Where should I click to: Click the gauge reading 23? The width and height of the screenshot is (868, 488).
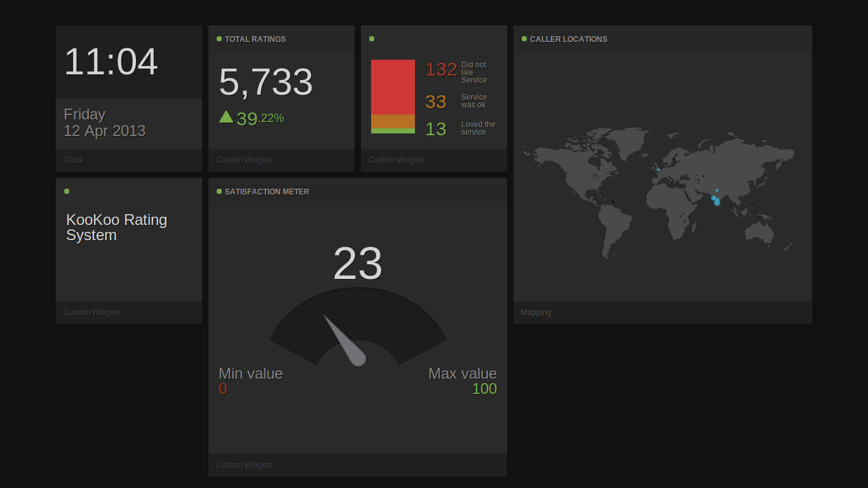tap(358, 264)
